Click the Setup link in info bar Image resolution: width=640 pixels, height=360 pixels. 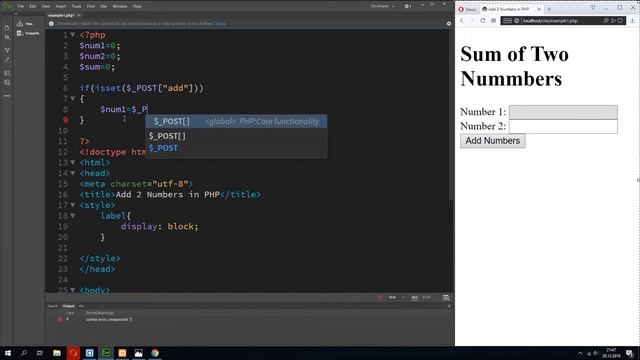click(221, 24)
